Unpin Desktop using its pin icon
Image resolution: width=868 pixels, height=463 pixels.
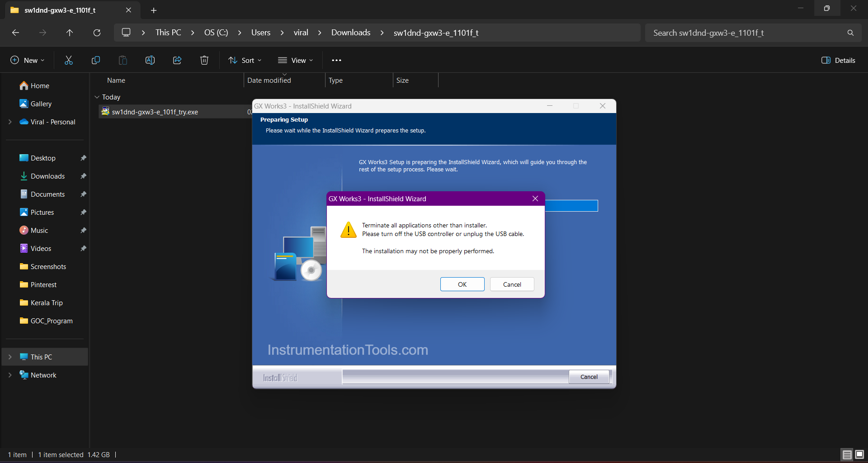coord(83,158)
